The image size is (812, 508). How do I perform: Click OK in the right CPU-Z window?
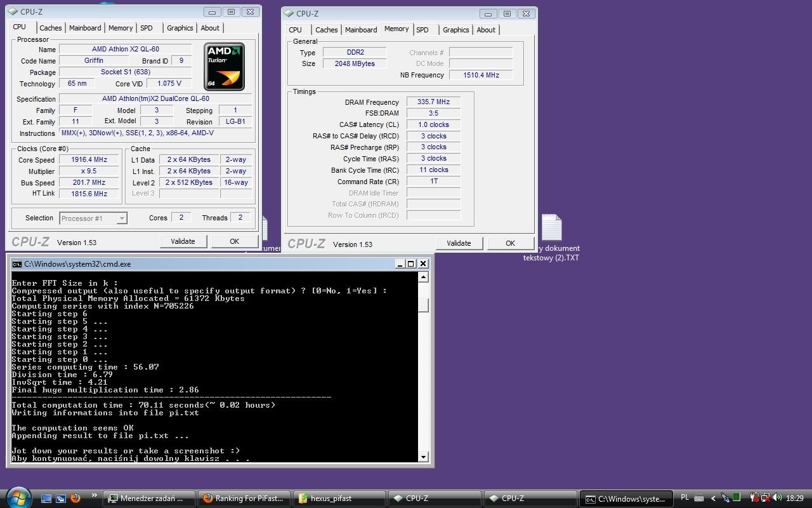point(510,243)
